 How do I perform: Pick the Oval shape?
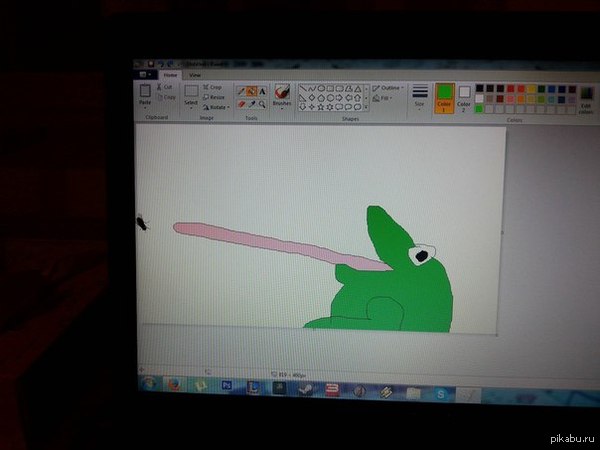coord(321,89)
